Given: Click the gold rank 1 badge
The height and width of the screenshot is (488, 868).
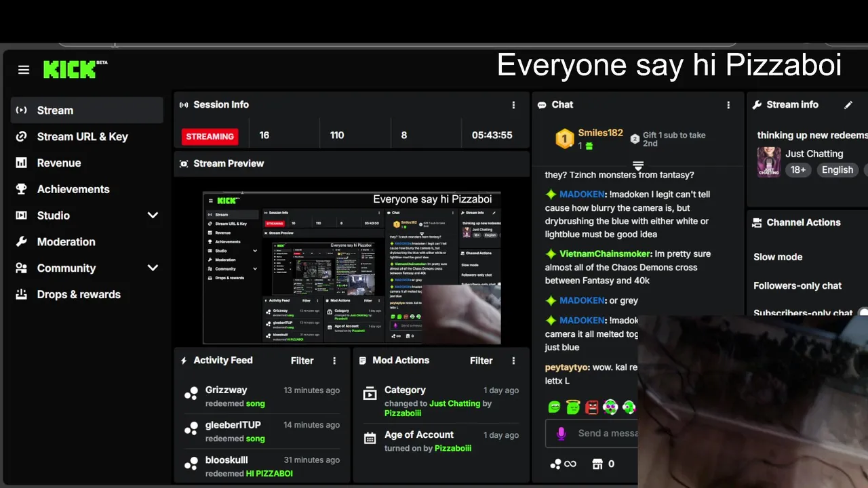Looking at the screenshot, I should (565, 139).
